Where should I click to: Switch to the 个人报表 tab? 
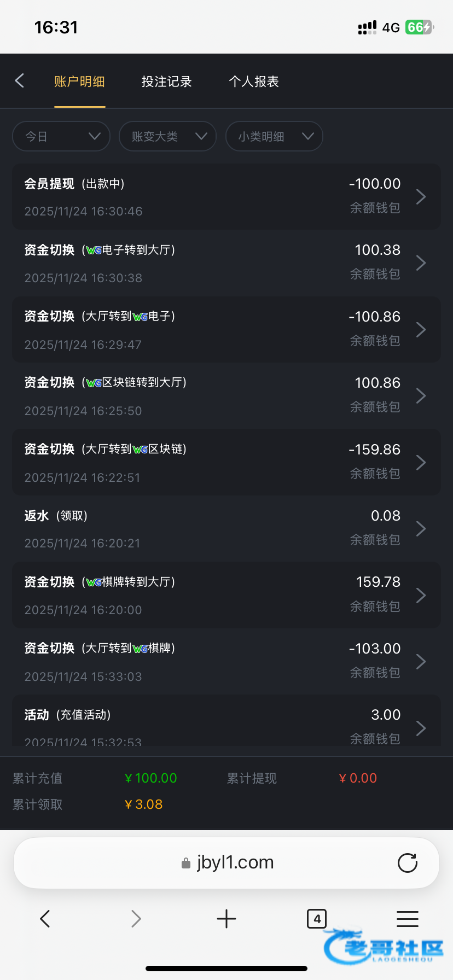coord(254,81)
